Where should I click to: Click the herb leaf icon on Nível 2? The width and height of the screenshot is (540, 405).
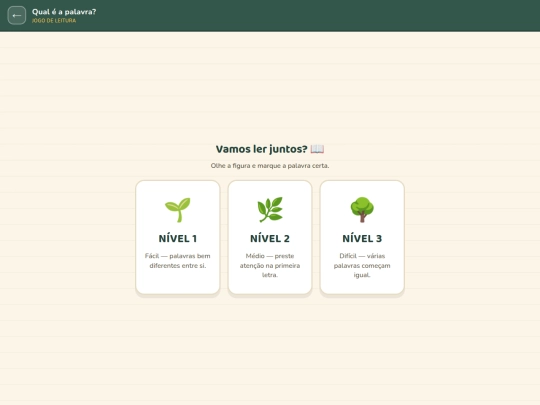[x=270, y=209]
